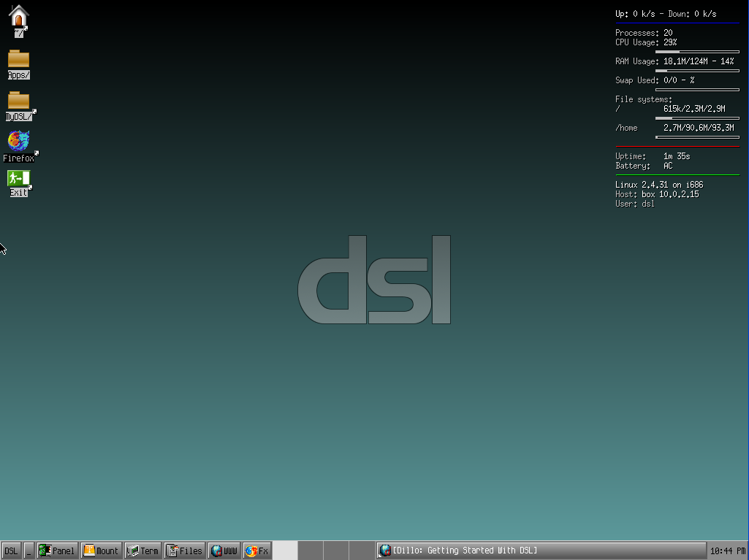Click the Host: box 10.0.2.15 line

pyautogui.click(x=657, y=194)
